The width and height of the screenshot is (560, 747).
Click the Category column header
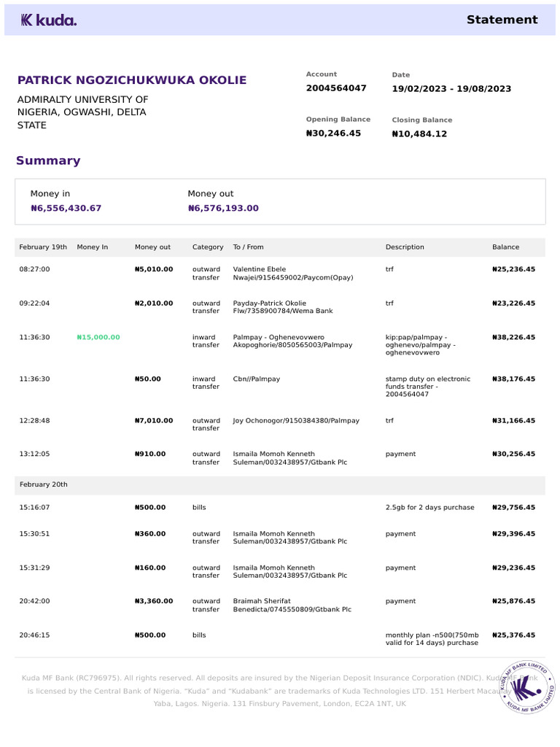coord(208,247)
